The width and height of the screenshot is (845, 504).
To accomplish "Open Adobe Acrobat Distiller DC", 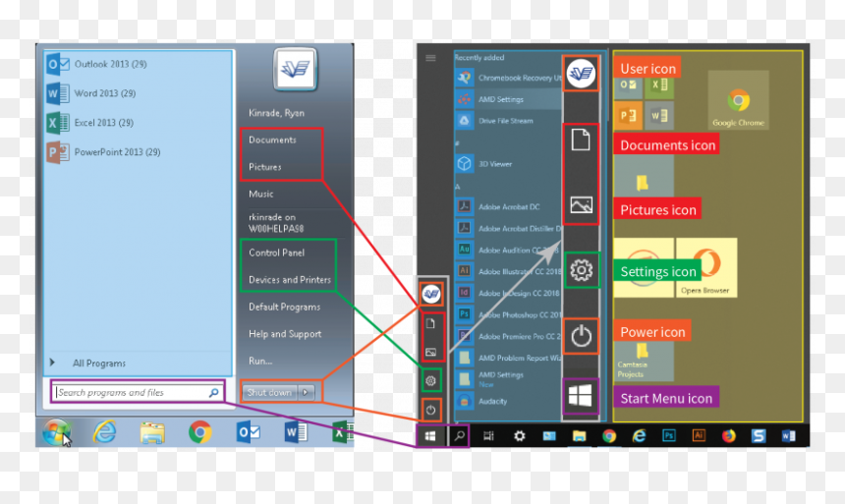I will coord(508,228).
